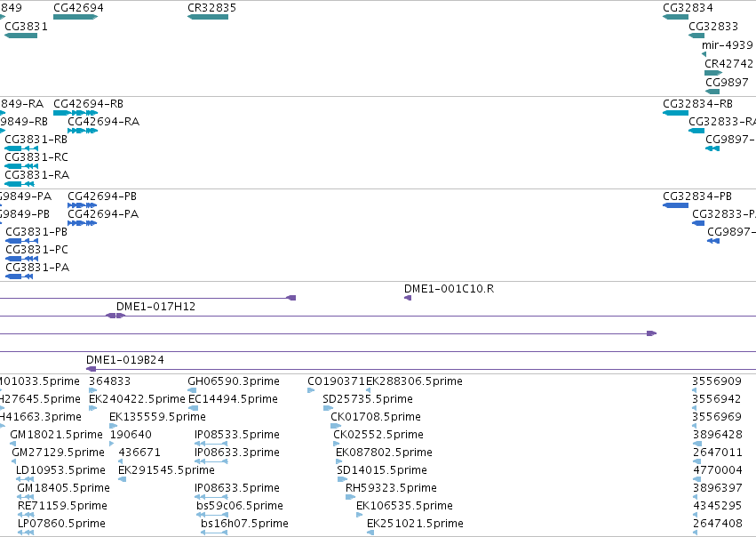Click EST GM27129.5prime label
Screen dimensions: 756x537
[x=58, y=453]
